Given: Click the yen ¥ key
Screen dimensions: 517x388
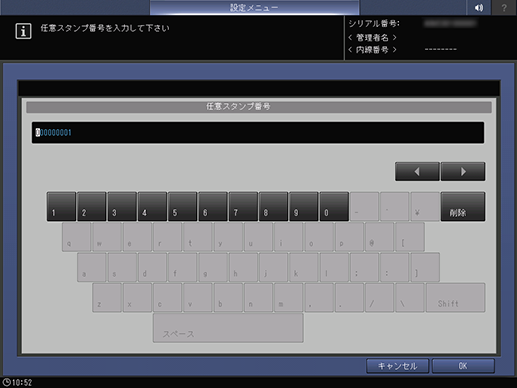Looking at the screenshot, I should [x=425, y=206].
